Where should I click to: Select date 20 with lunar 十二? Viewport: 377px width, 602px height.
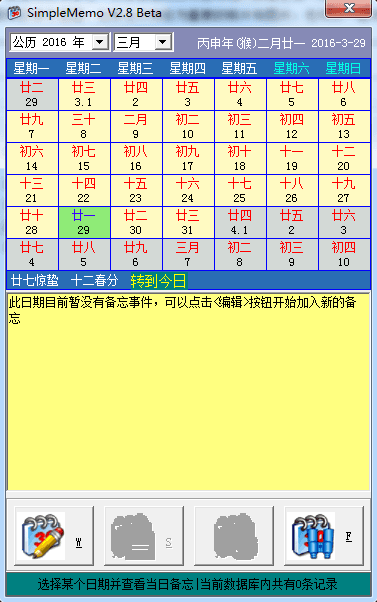click(344, 159)
